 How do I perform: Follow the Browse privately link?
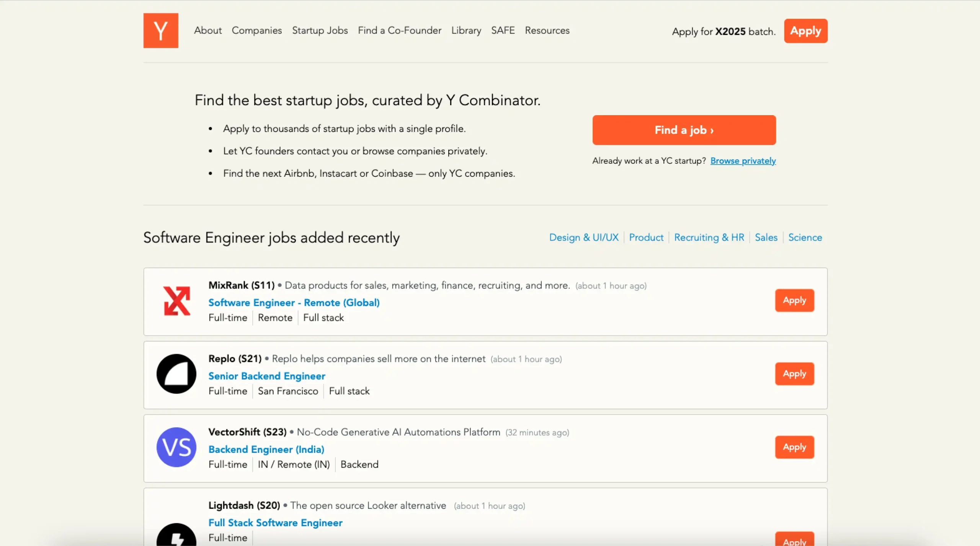click(x=743, y=161)
